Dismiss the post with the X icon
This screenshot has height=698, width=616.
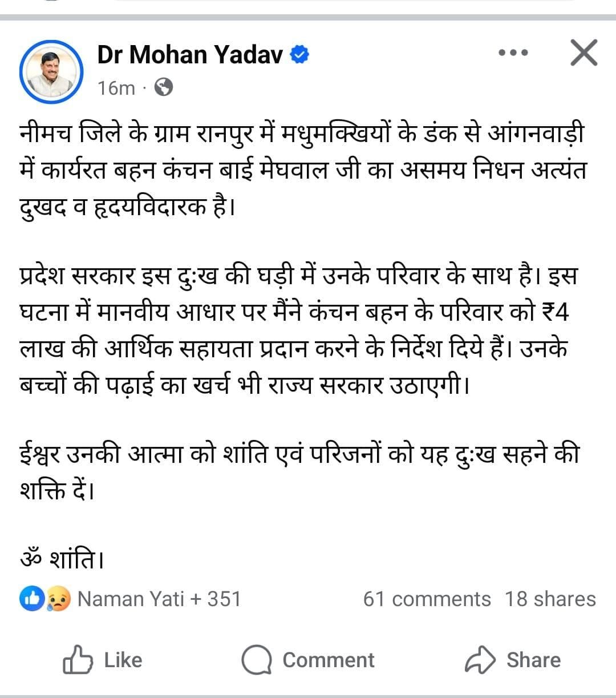point(583,53)
